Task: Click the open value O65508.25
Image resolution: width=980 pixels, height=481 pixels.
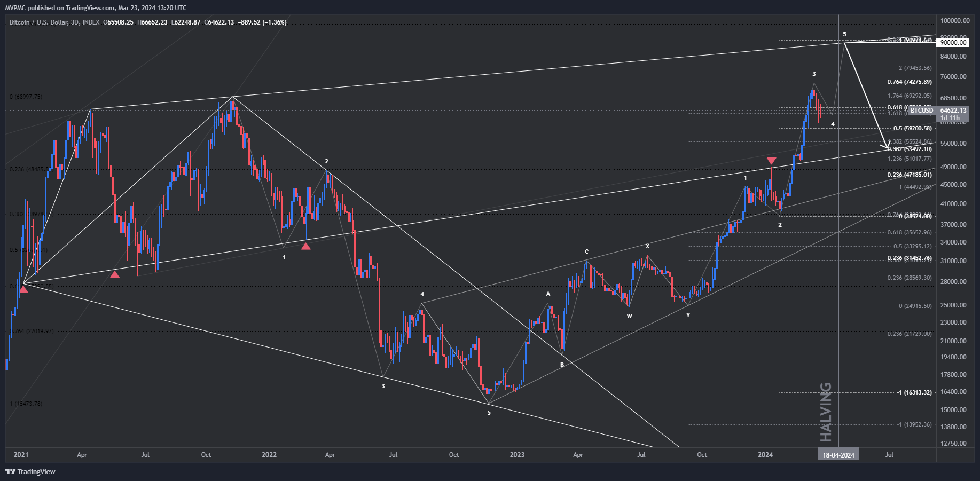Action: tap(119, 22)
